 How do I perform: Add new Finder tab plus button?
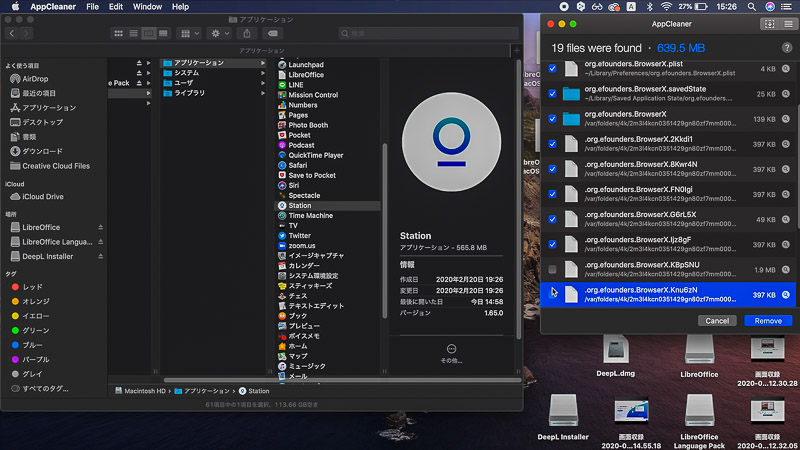coord(516,51)
